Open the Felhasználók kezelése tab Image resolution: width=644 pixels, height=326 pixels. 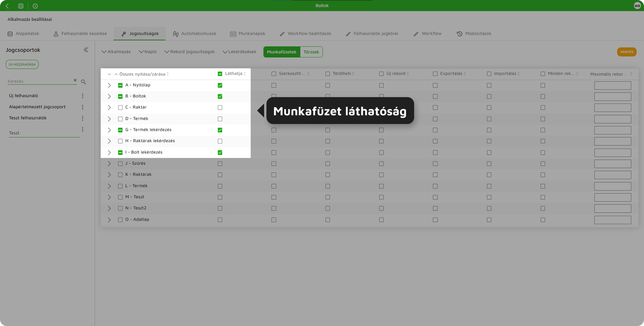pyautogui.click(x=80, y=34)
